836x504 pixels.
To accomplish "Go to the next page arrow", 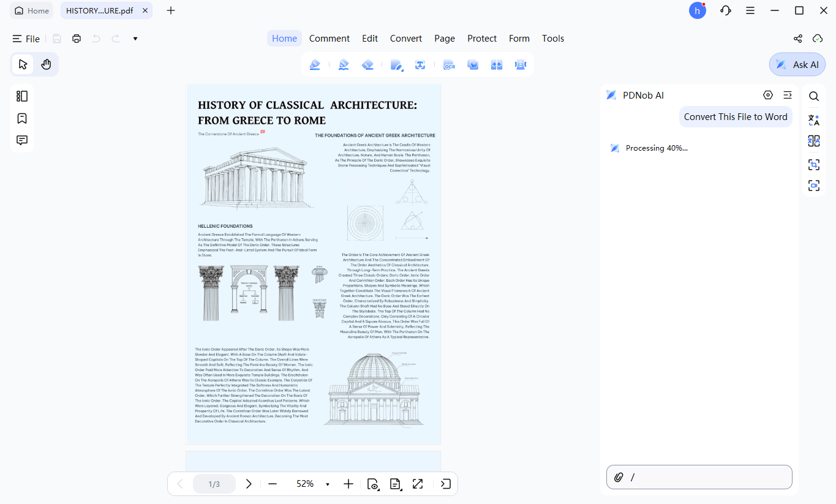I will [x=249, y=484].
